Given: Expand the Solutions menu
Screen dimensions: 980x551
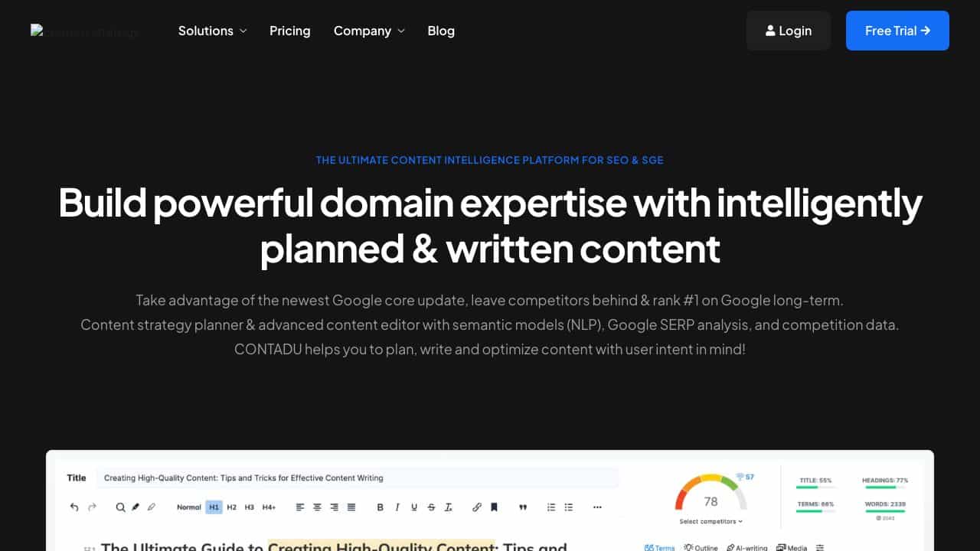Looking at the screenshot, I should [x=213, y=31].
